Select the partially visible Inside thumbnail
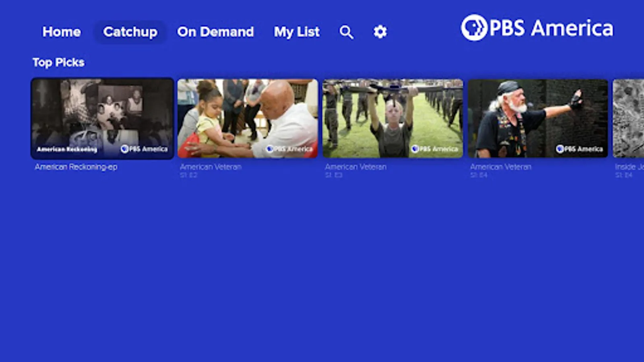Screen dimensions: 644x362 pyautogui.click(x=628, y=119)
